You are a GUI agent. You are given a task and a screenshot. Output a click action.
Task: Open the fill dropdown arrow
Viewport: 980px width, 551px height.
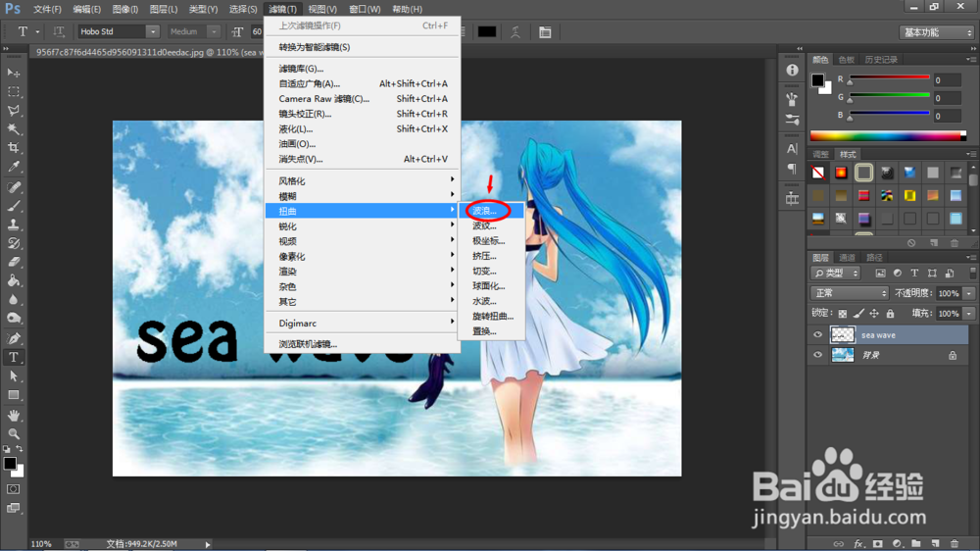coord(969,314)
